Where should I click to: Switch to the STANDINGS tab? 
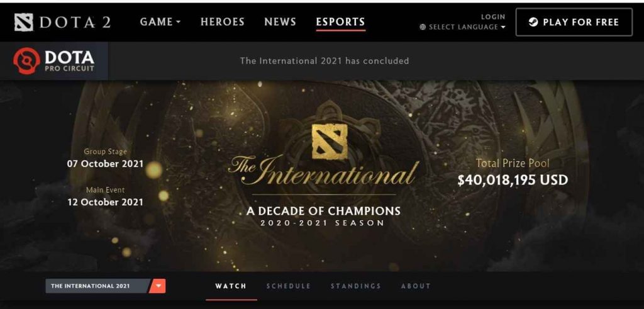pyautogui.click(x=356, y=286)
